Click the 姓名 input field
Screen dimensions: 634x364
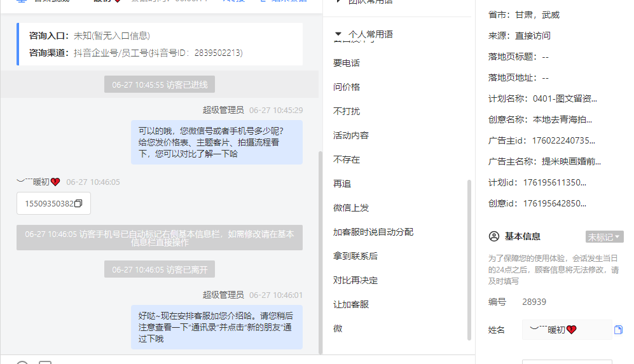coord(567,330)
